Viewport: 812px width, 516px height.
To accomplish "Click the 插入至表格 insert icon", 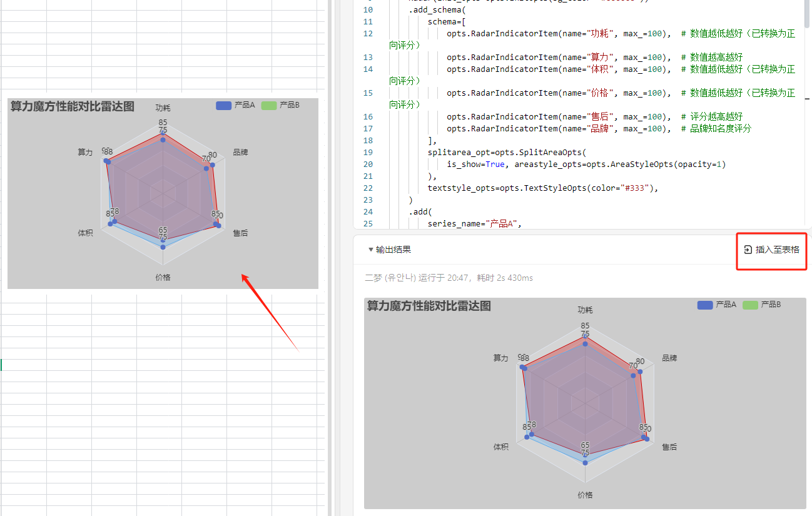I will click(x=748, y=250).
